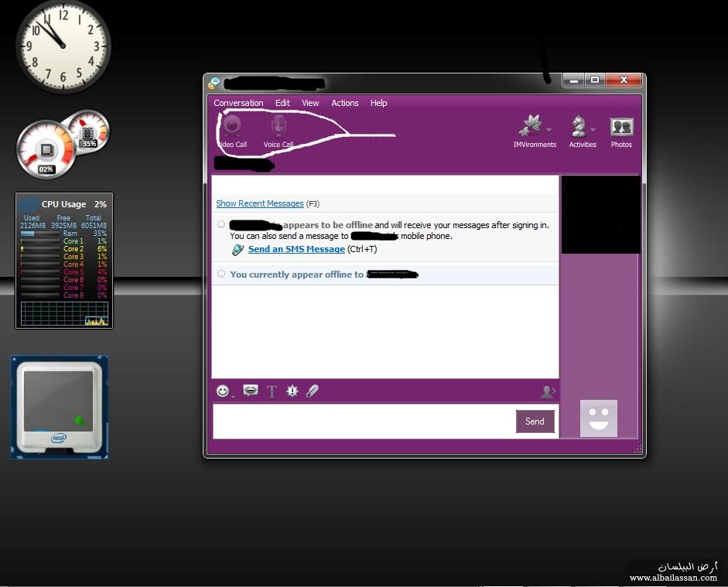Click the "Core 5" usage row
This screenshot has width=728, height=587.
tap(63, 272)
